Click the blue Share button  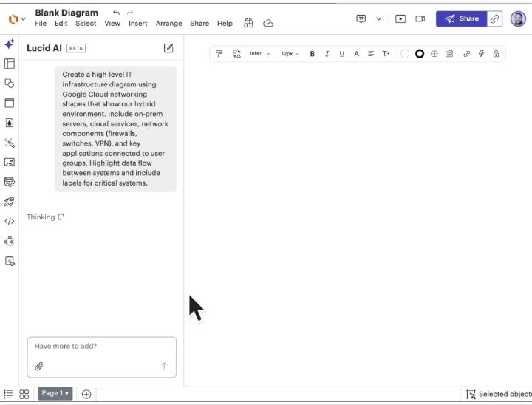click(461, 19)
